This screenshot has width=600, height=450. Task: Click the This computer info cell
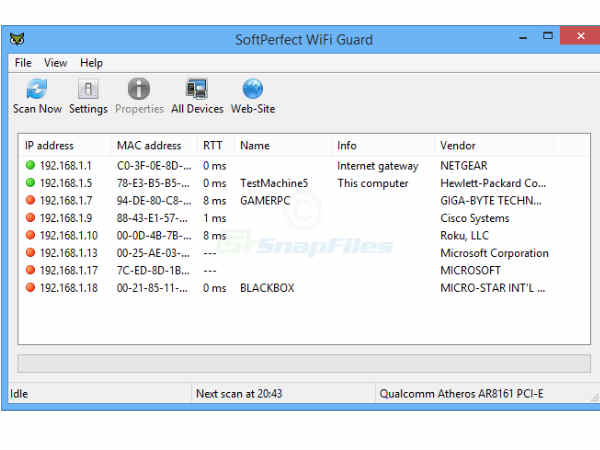coord(373,183)
